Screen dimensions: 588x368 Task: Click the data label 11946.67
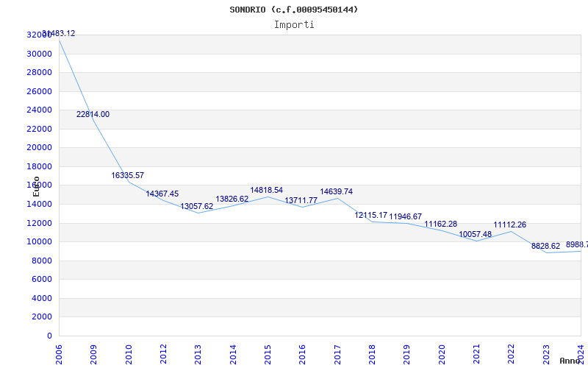[406, 216]
